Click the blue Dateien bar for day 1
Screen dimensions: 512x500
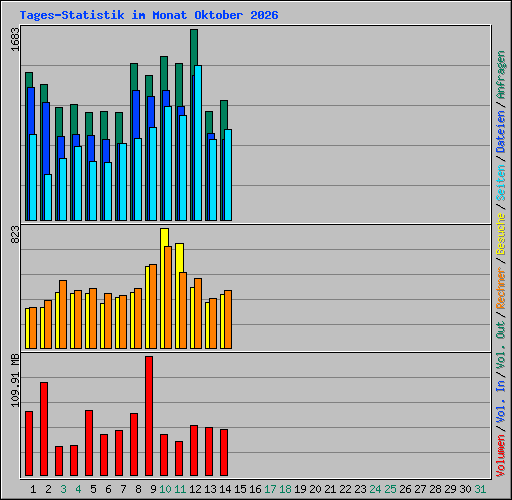[x=31, y=112]
